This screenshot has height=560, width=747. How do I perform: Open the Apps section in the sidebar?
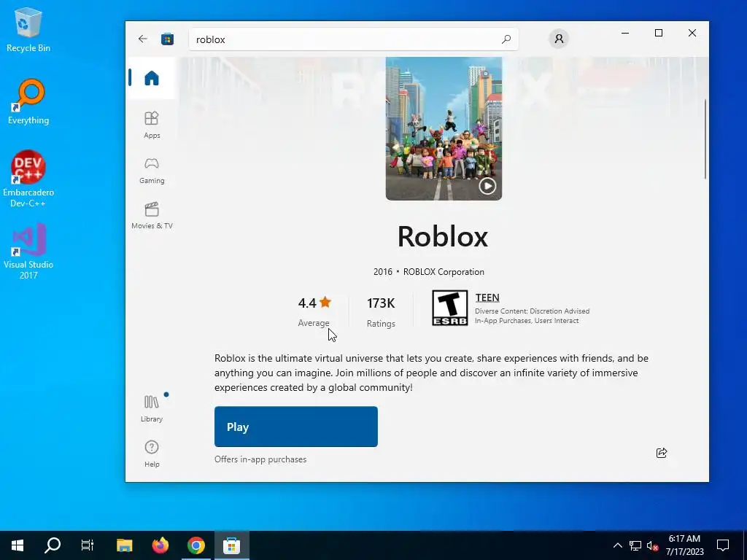coord(152,125)
